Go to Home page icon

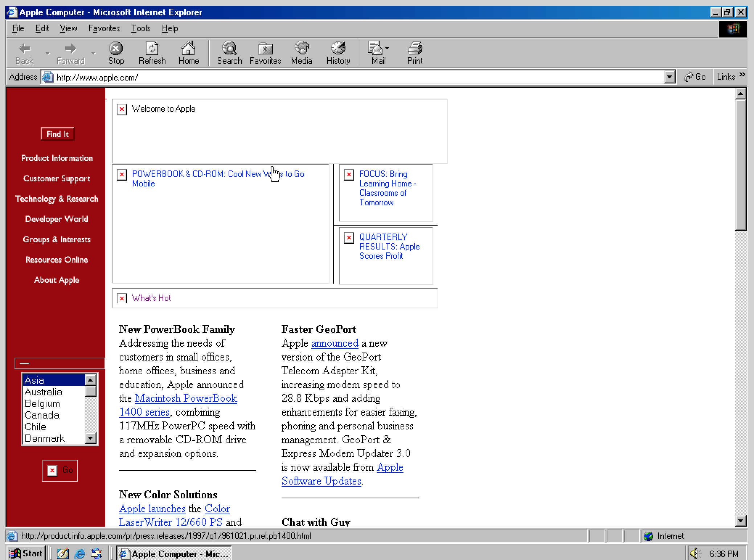coord(188,48)
